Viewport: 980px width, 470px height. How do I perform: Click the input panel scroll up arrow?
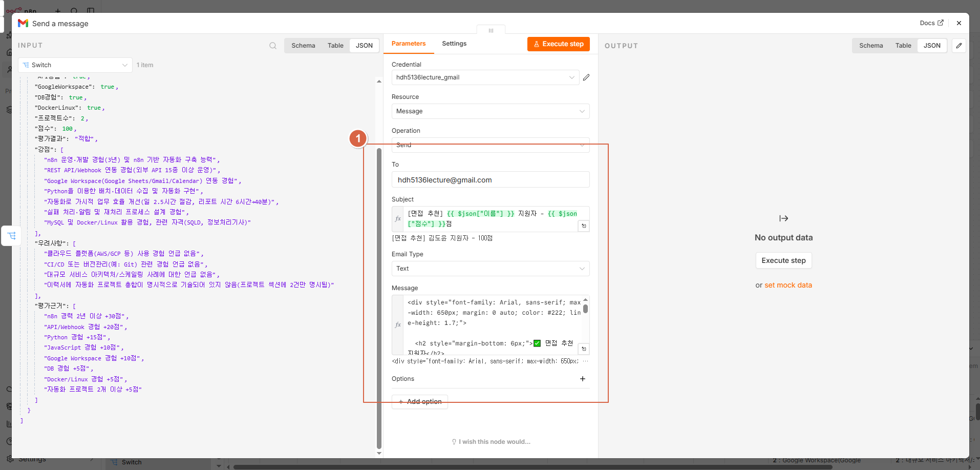click(379, 81)
